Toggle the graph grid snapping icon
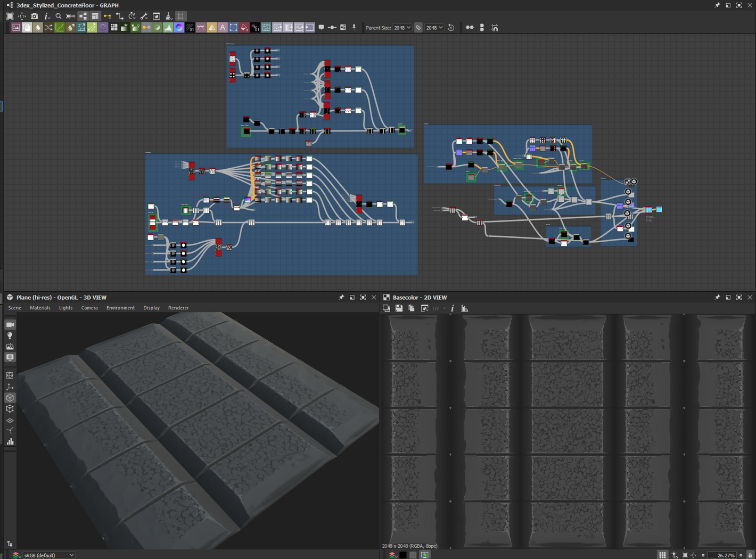This screenshot has width=756, height=559. click(181, 16)
